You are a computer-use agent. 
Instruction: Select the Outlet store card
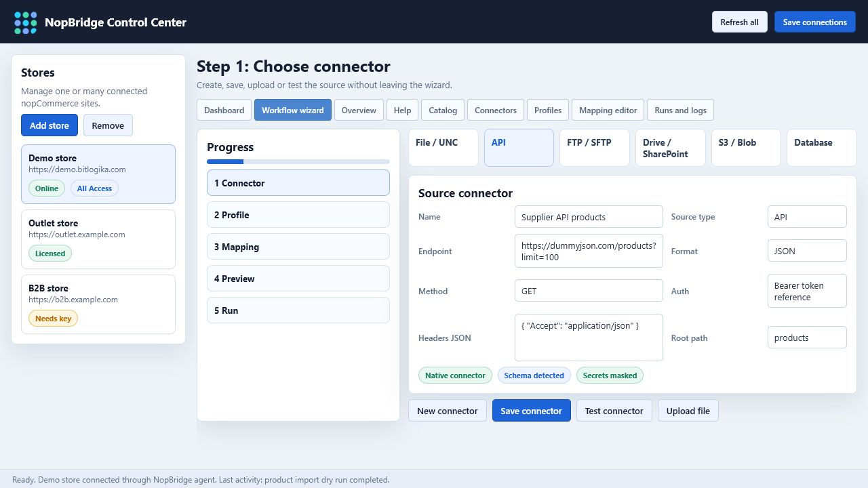(x=98, y=239)
